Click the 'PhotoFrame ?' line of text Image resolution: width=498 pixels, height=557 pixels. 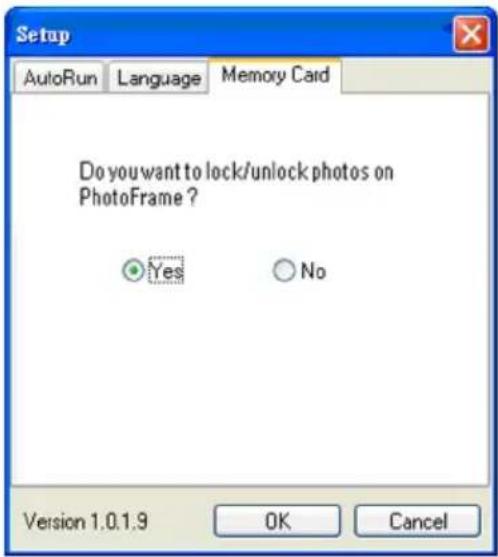[x=138, y=197]
